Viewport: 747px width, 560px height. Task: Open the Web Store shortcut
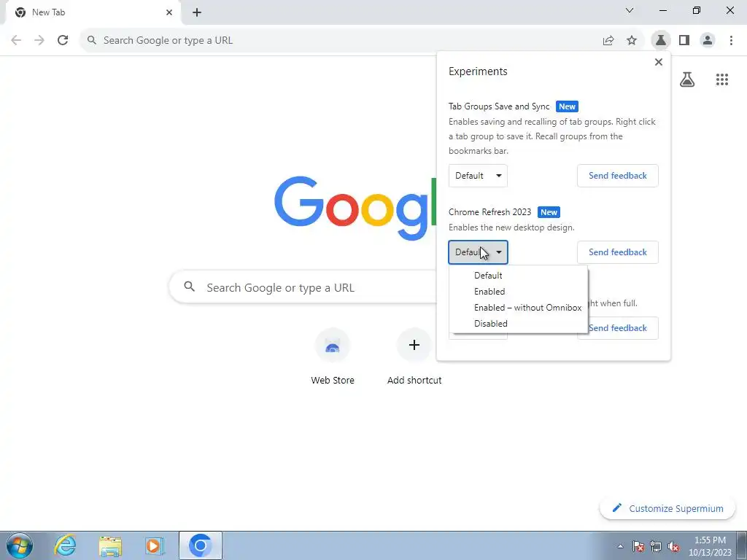coord(333,356)
